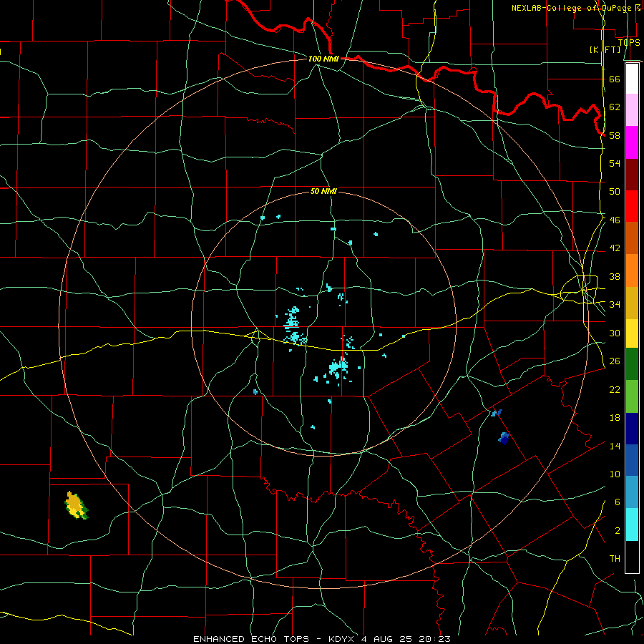Click the "2" value on the scale
The image size is (644, 644).
[617, 531]
